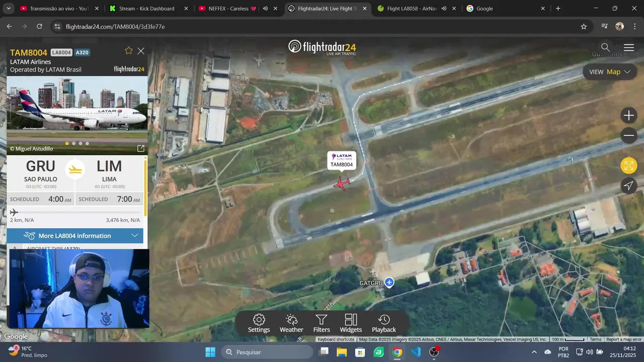Expand More LA8004 information

point(75,236)
